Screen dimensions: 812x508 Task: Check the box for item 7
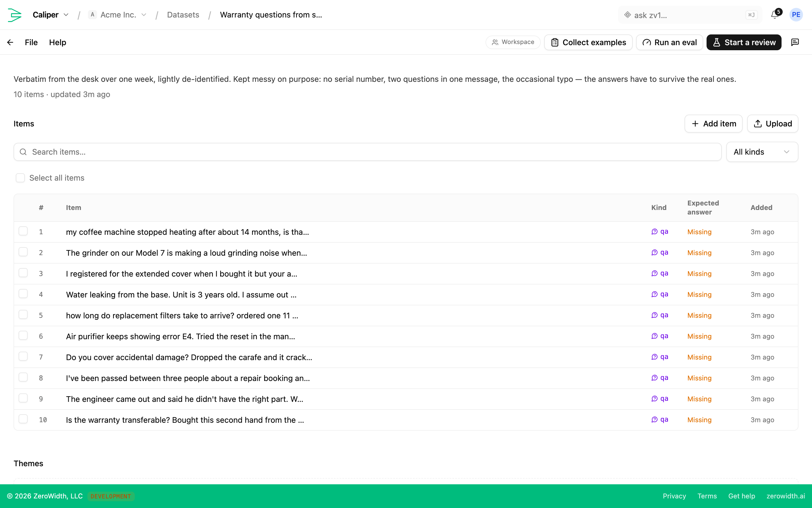[23, 356]
